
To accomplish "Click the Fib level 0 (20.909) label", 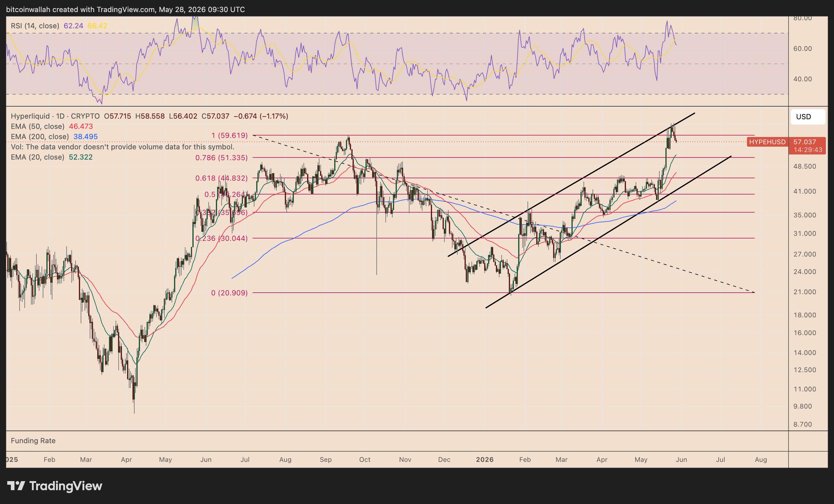I will [x=229, y=293].
